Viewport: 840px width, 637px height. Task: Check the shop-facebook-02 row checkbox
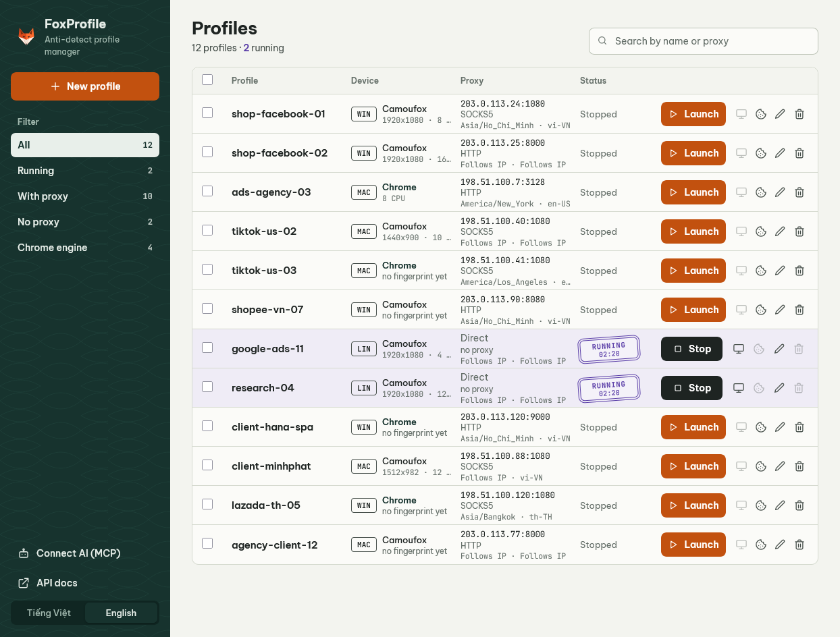(x=207, y=152)
